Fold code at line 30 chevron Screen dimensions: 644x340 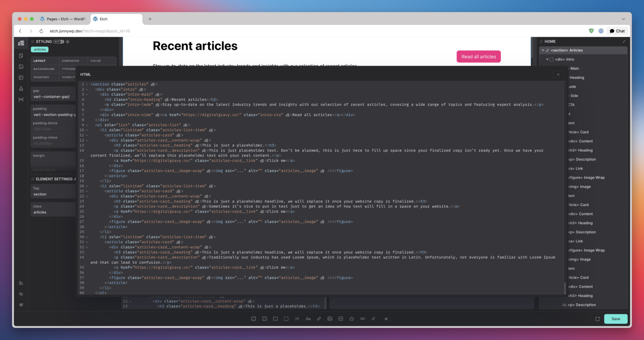click(87, 237)
